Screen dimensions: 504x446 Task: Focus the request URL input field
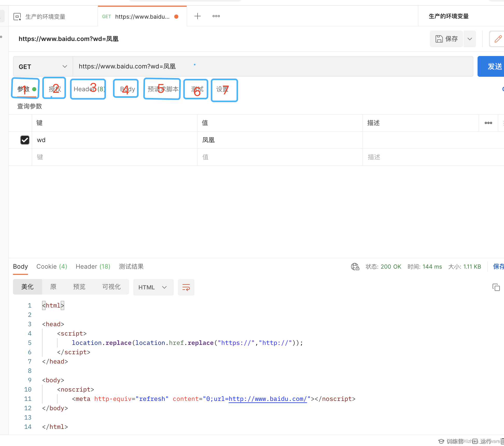[273, 66]
